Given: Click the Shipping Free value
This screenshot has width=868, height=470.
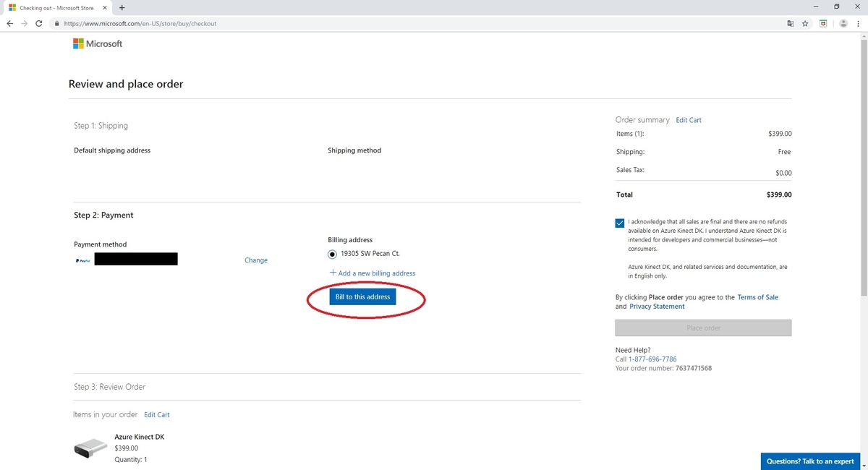Looking at the screenshot, I should click(x=785, y=152).
